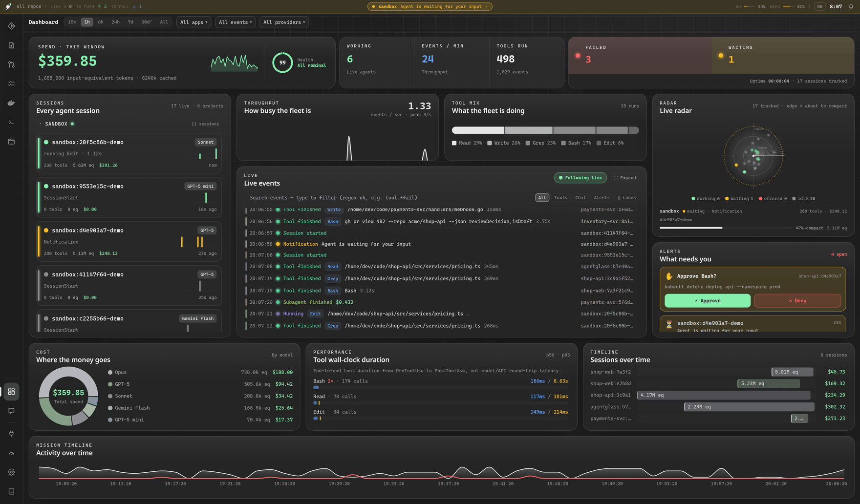
Task: Open session sandbox:20f5c86b-demo
Action: [129, 153]
